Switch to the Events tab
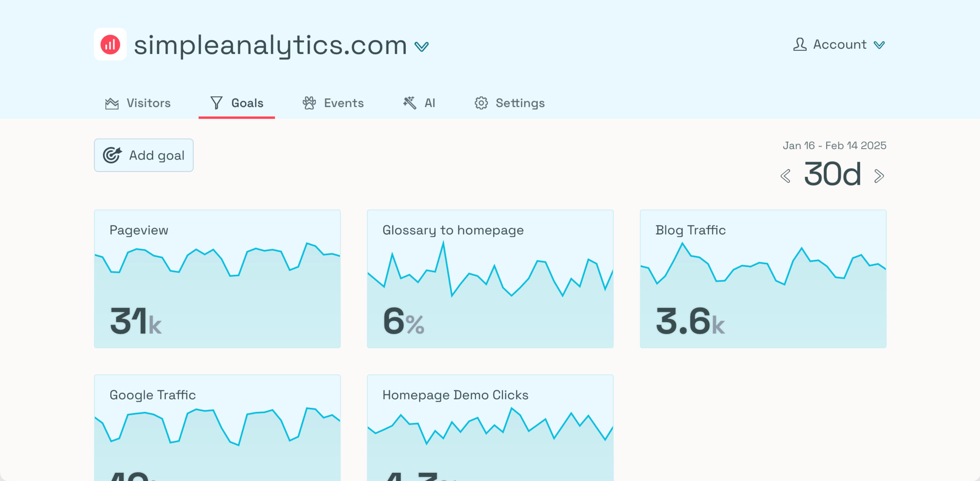 point(343,103)
